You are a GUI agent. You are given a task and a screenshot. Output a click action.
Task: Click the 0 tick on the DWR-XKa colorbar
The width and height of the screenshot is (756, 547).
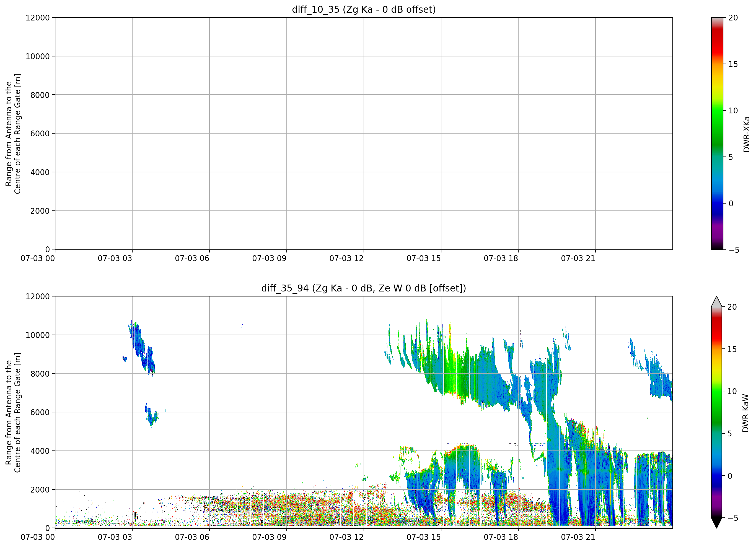click(731, 204)
